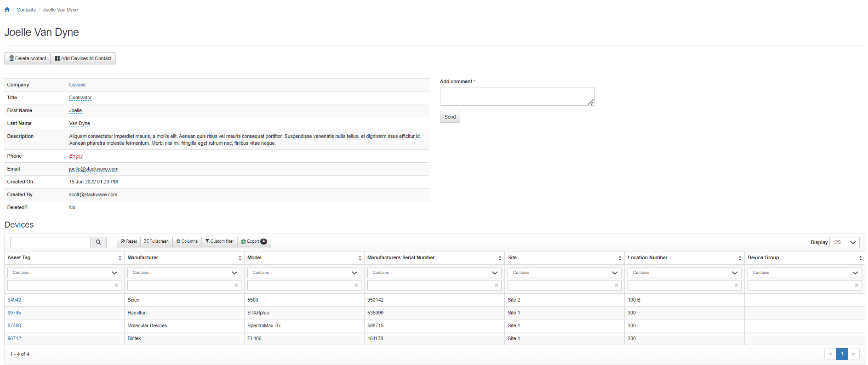Go to Contacts in the breadcrumb
Screen dimensions: 868x365
26,10
